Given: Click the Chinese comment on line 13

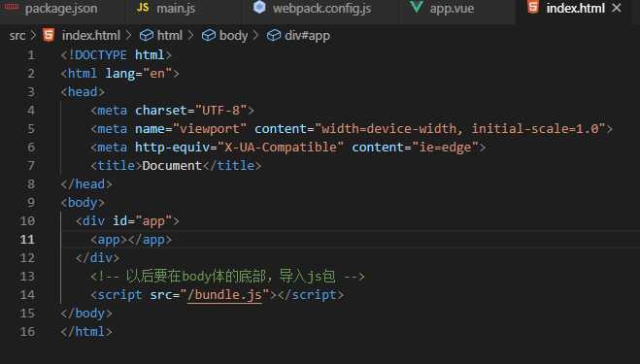Looking at the screenshot, I should click(227, 277).
